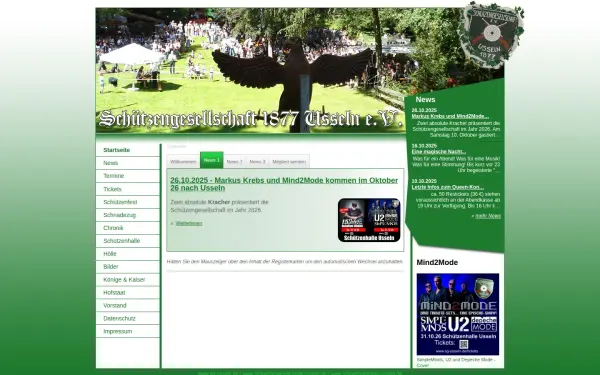Open Letzte Infos zum Queen-Kon news item

(x=448, y=188)
